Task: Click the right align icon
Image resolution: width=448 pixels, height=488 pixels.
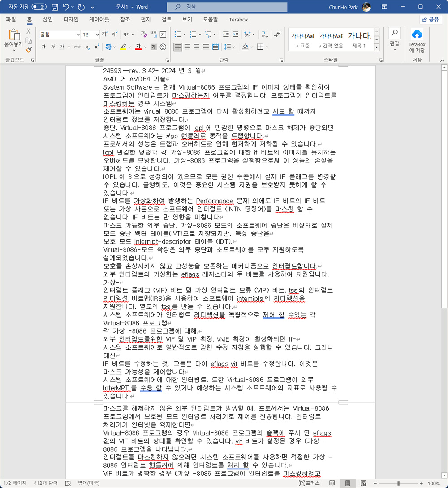Action: click(196, 47)
